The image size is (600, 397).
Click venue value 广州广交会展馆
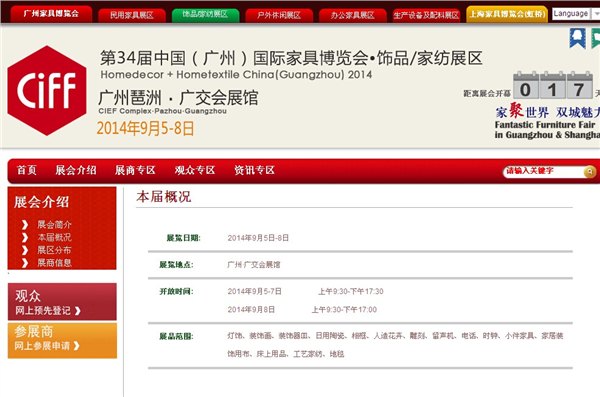tap(254, 265)
